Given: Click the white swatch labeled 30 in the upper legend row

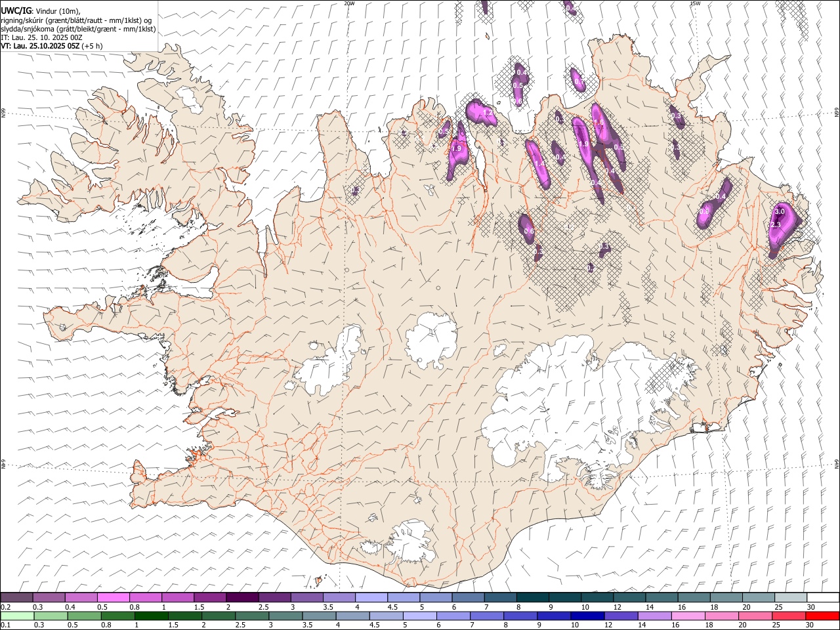Looking at the screenshot, I should (x=822, y=597).
